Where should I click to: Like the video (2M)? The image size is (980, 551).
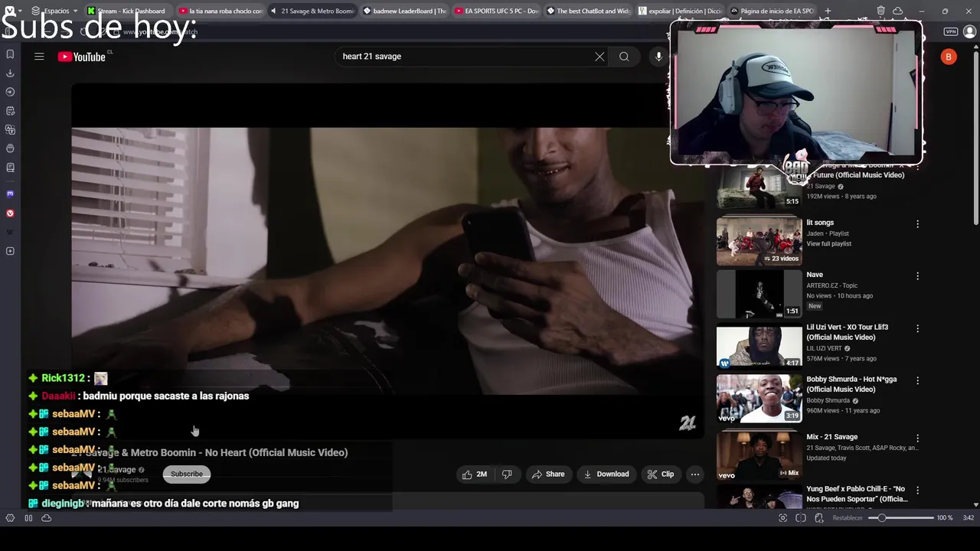[x=475, y=474]
